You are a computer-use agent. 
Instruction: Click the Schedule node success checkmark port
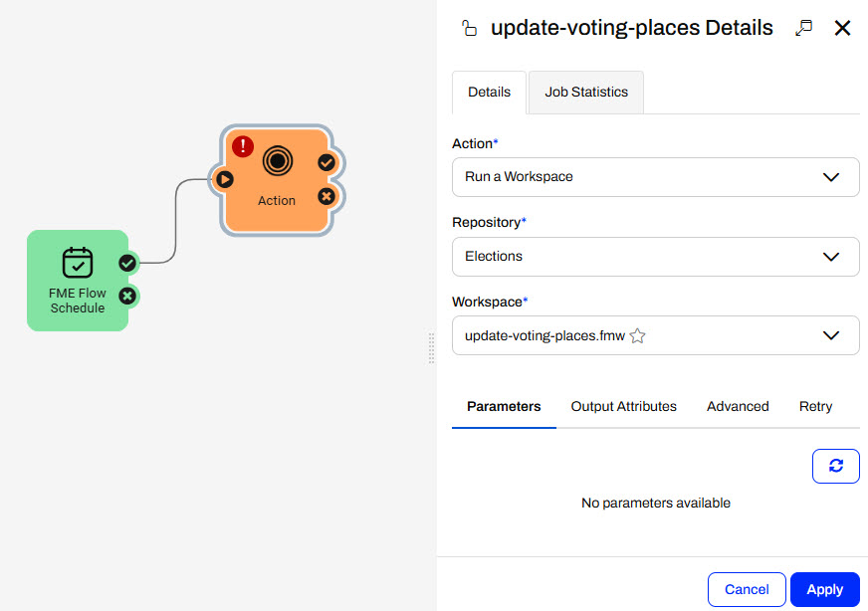[x=127, y=263]
